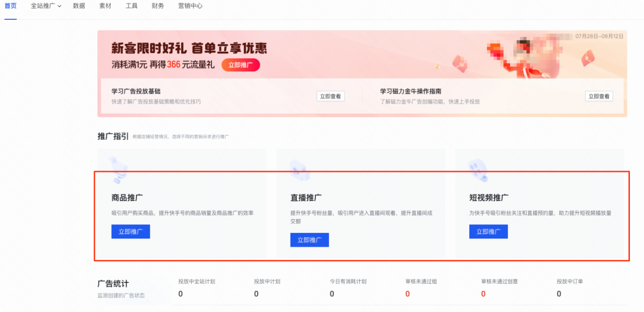The image size is (644, 312).
Task: Click the 直播推广 card title
Action: tap(306, 198)
